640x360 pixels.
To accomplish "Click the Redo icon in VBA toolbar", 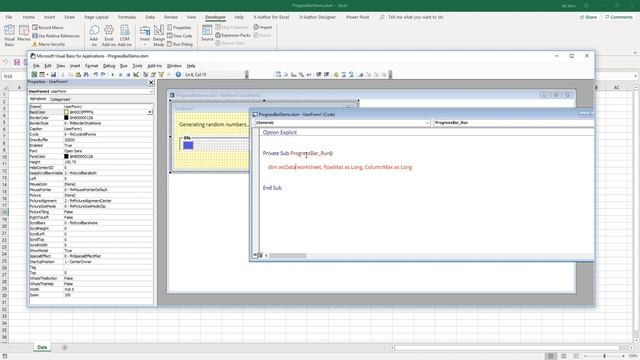I will click(x=103, y=75).
